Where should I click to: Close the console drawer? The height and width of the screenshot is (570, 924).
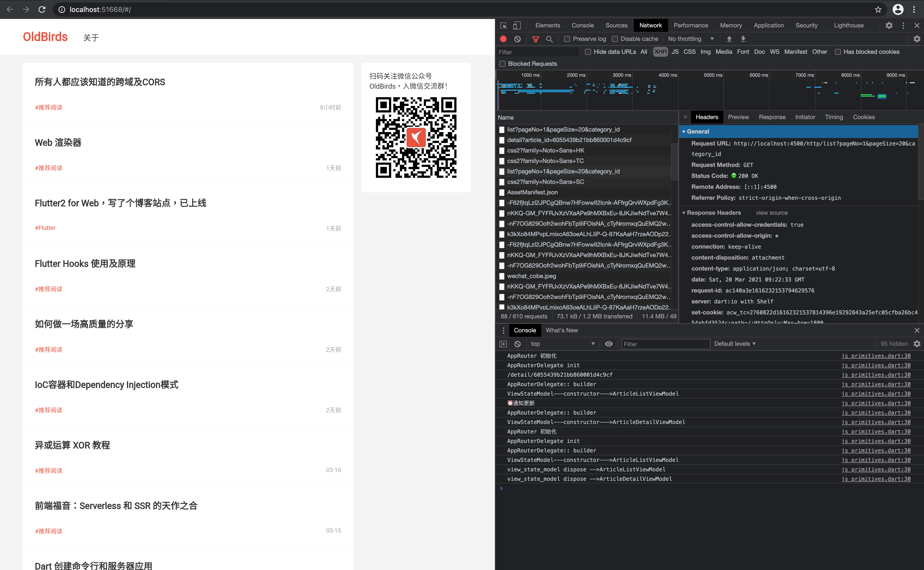coord(917,330)
